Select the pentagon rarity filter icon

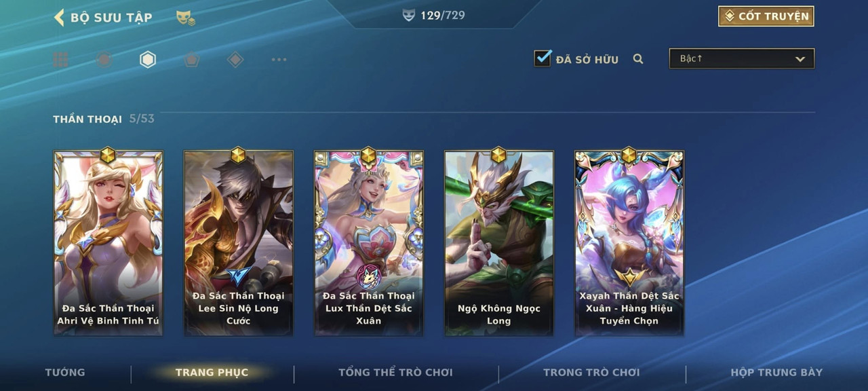[191, 60]
